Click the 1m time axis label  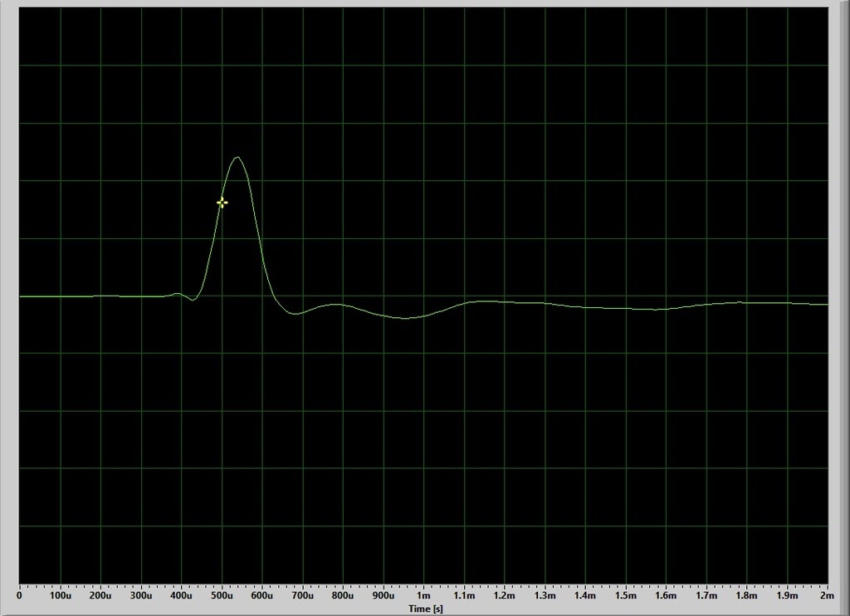423,595
